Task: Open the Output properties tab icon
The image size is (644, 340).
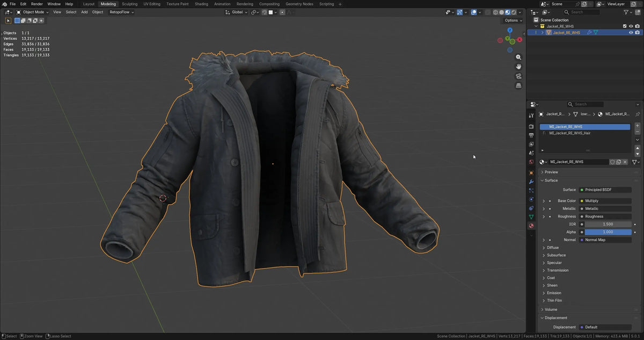Action: [x=531, y=135]
